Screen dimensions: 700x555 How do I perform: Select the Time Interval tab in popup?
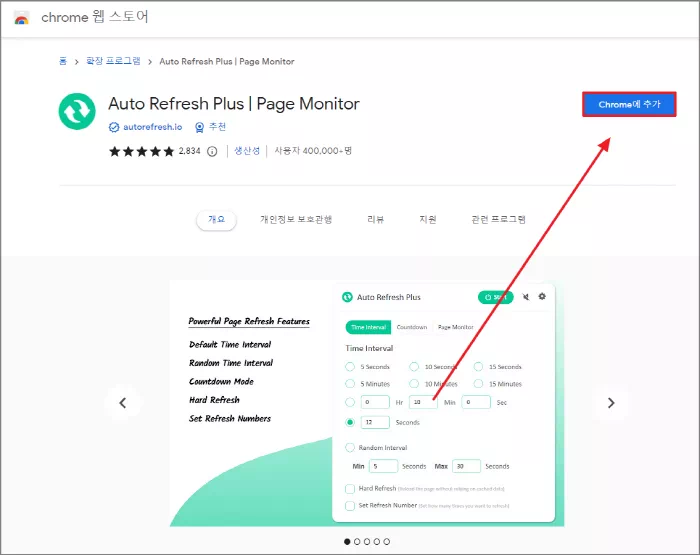point(368,327)
